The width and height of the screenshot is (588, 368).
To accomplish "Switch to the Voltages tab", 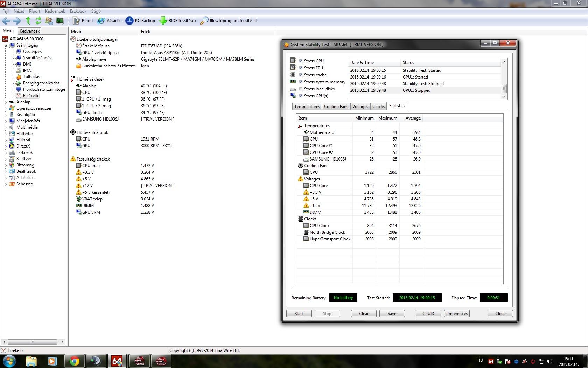I will pyautogui.click(x=360, y=107).
